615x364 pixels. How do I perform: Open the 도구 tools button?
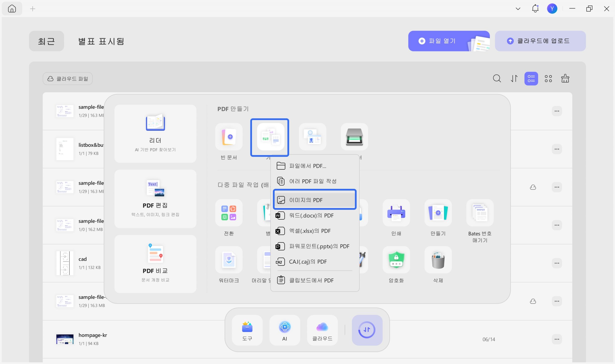(x=247, y=330)
